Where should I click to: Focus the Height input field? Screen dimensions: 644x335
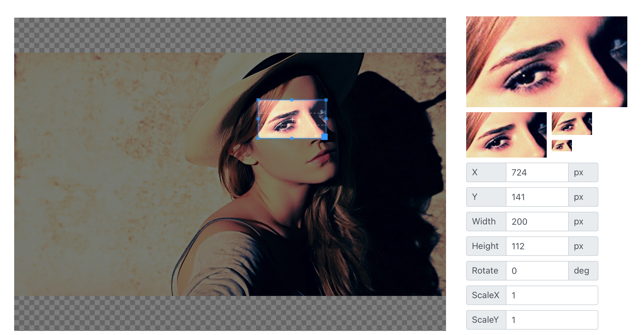point(537,246)
